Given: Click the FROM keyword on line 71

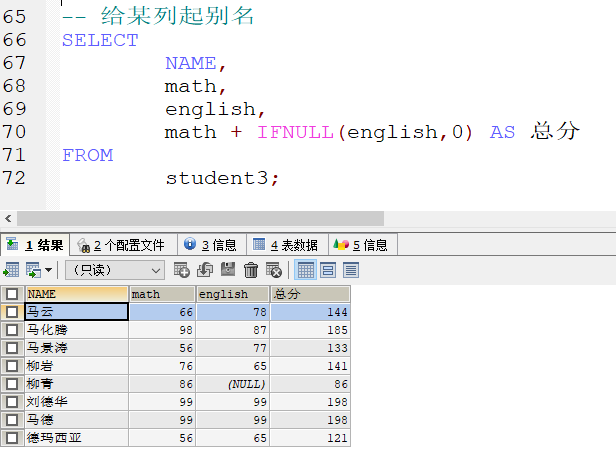Looking at the screenshot, I should point(88,155).
